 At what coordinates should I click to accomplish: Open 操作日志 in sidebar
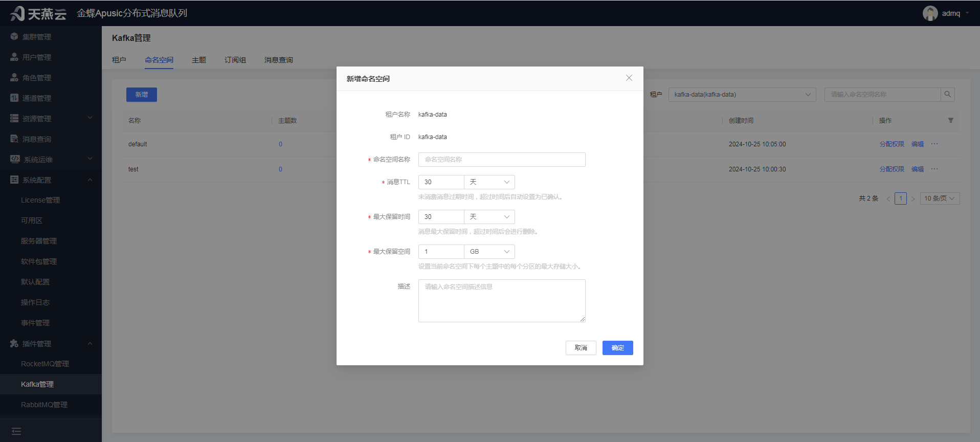(x=51, y=302)
